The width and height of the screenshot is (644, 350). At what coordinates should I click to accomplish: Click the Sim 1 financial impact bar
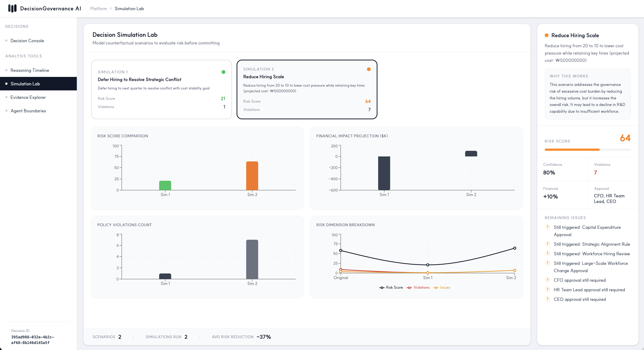coord(384,173)
